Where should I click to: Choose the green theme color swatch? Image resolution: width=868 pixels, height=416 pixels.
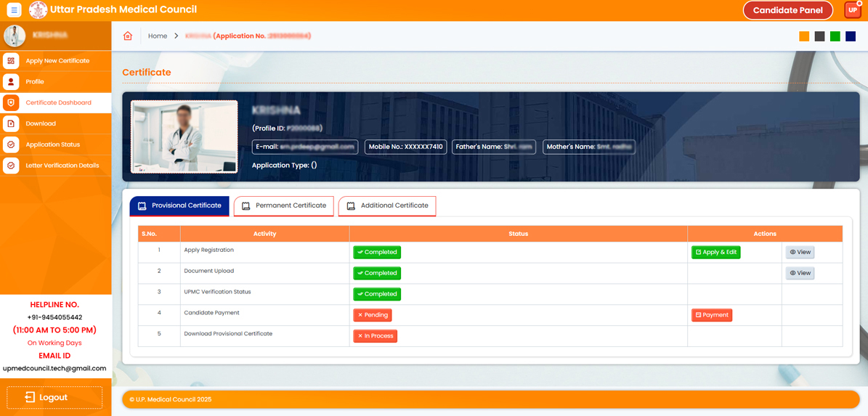[835, 36]
